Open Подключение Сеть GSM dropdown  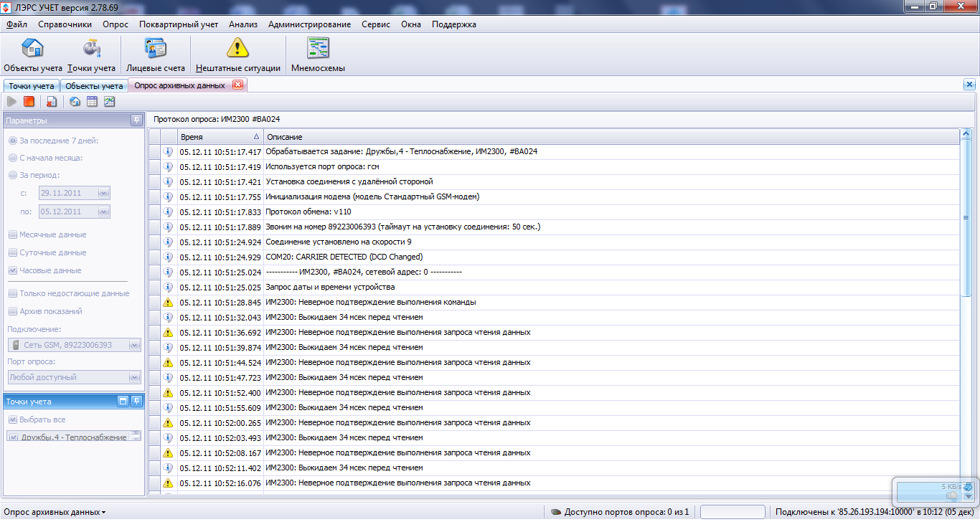pos(134,345)
